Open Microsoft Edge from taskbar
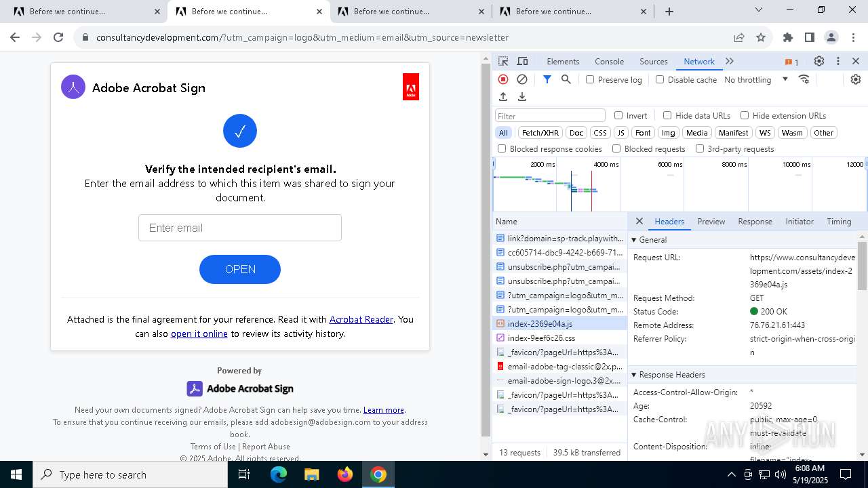 coord(279,474)
